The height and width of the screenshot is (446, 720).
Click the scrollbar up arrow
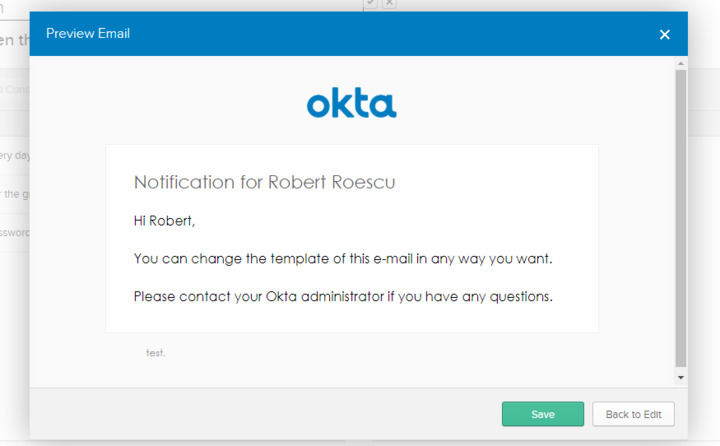pyautogui.click(x=681, y=63)
